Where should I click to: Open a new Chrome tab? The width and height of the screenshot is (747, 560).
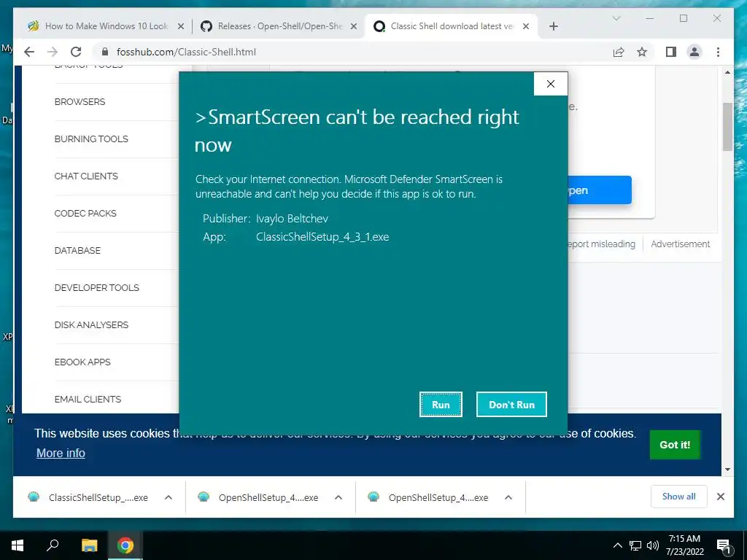pyautogui.click(x=553, y=26)
